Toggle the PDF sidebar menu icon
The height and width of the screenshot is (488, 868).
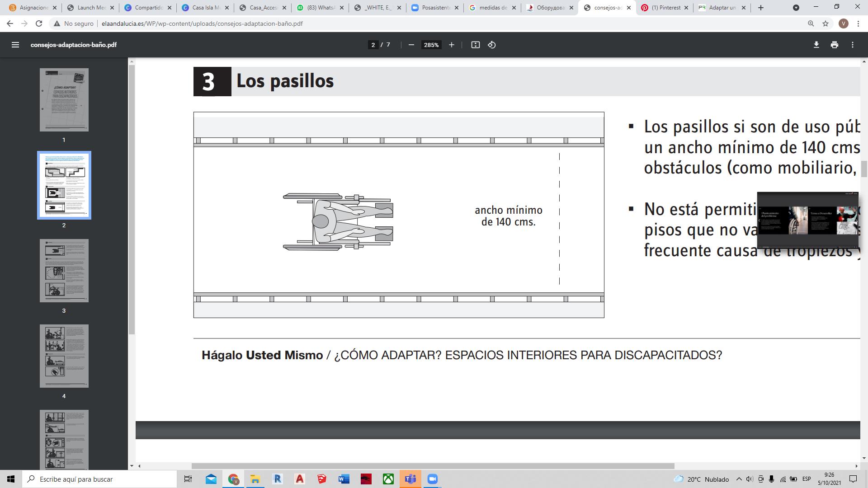pos(15,45)
